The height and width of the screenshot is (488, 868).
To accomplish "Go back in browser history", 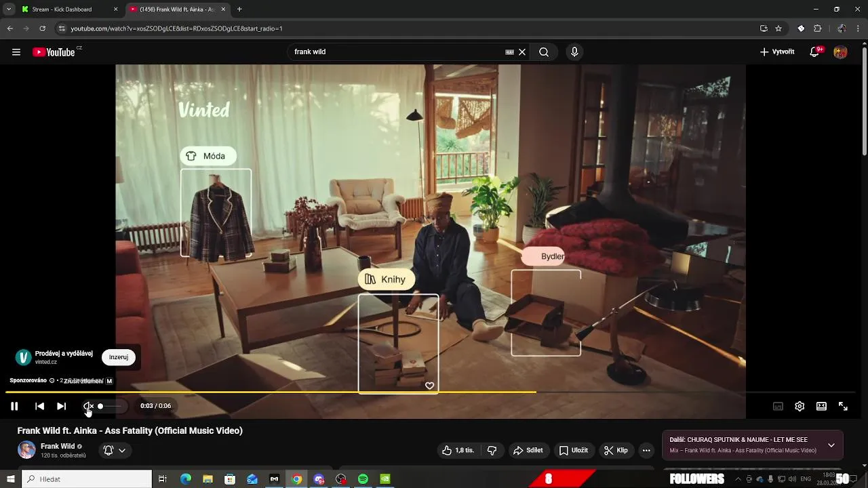I will (10, 28).
